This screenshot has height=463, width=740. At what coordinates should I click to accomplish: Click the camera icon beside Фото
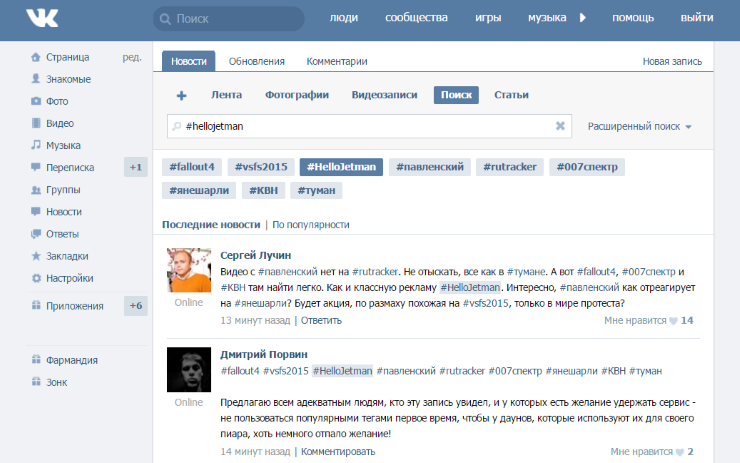coord(36,101)
